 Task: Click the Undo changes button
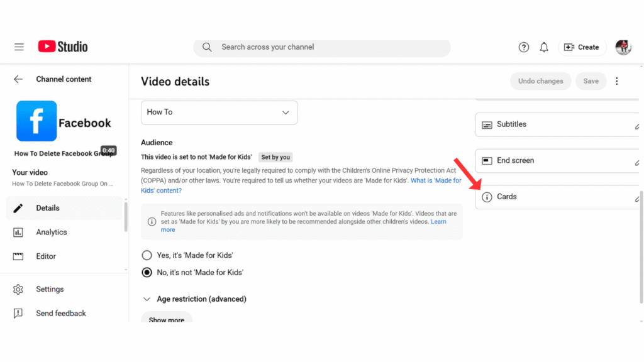[x=540, y=81]
